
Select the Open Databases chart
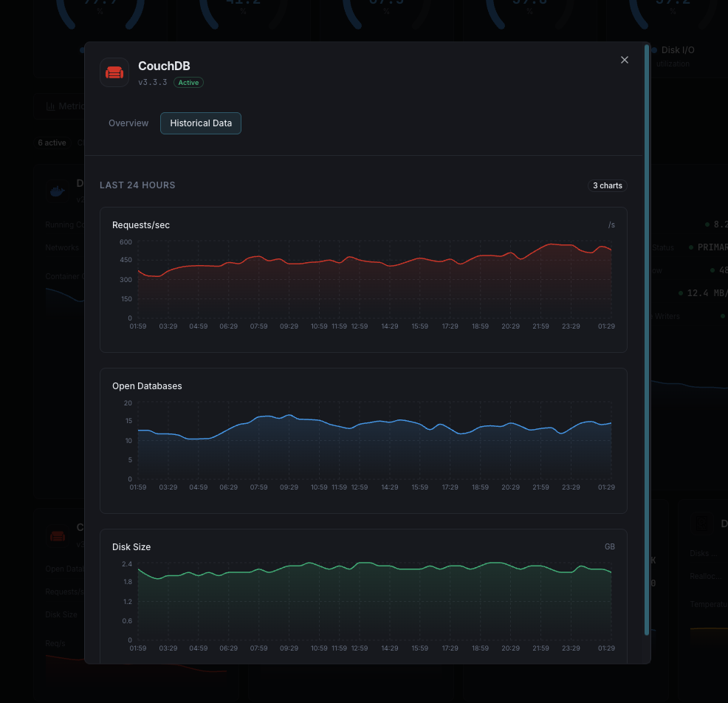click(363, 440)
